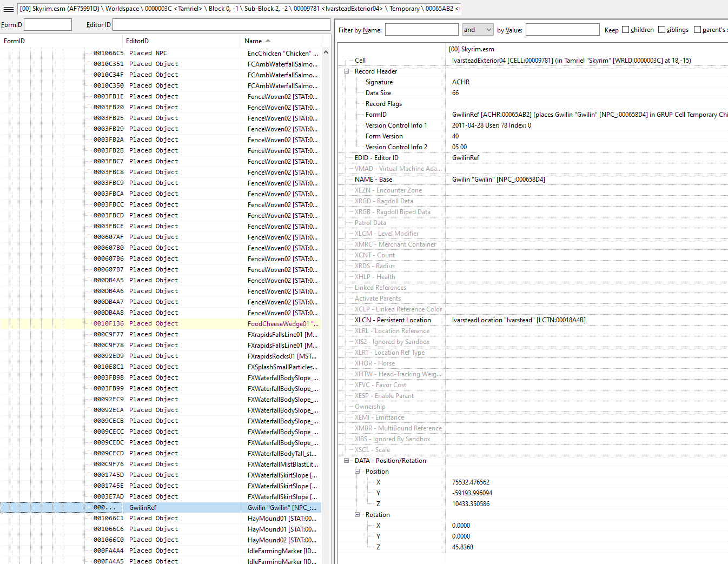Click the XLCN value IvarsteadLocation
Viewport: 728px width, 564px height.
click(x=519, y=320)
